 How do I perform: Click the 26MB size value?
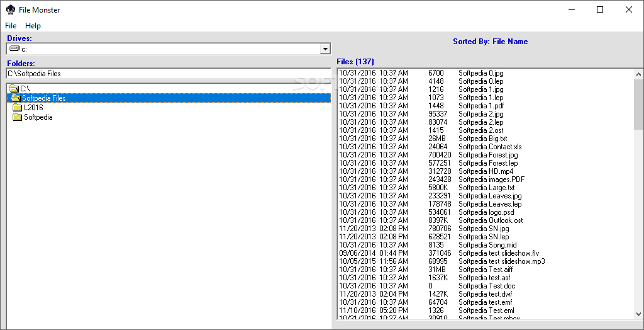tap(437, 139)
